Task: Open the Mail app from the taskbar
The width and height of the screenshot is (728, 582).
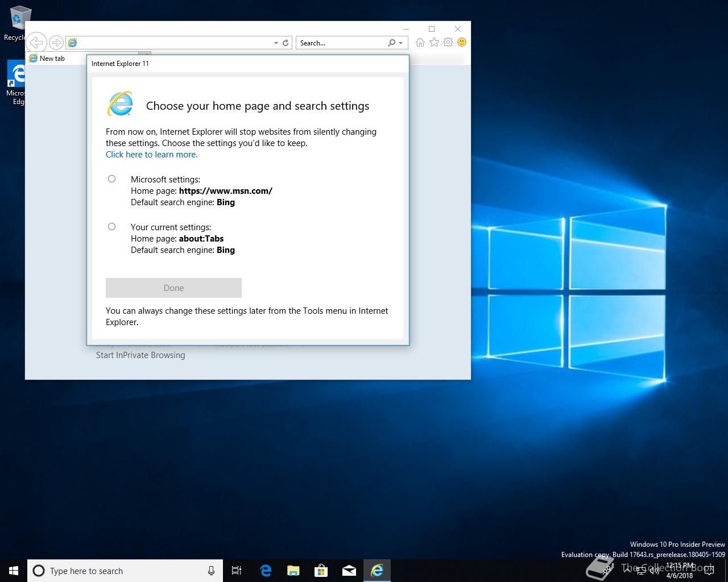Action: point(349,571)
